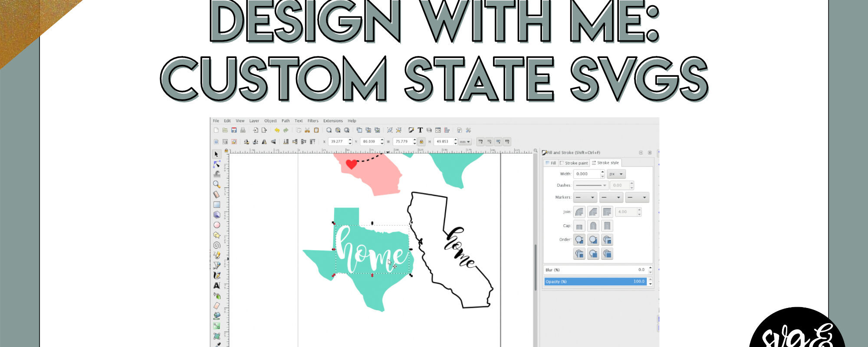Open the Path menu
Viewport: 868px width, 347px height.
pyautogui.click(x=286, y=121)
